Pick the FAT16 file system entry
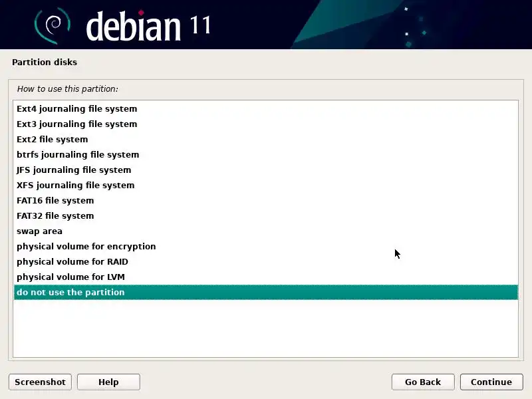 click(265, 200)
